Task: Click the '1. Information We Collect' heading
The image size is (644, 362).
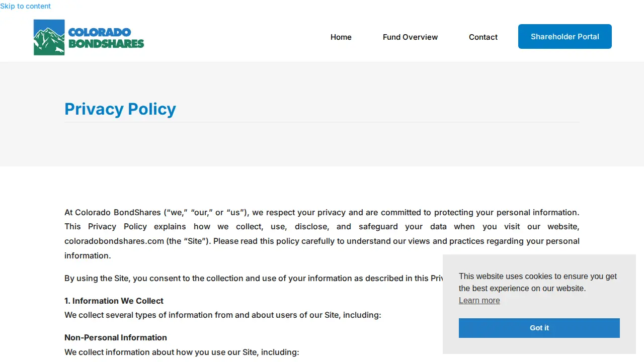Action: (x=114, y=301)
